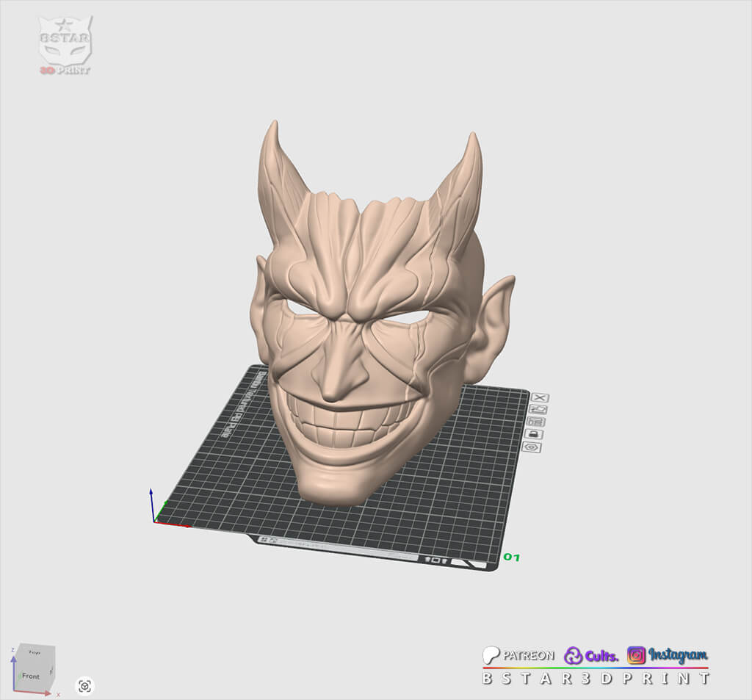Viewport: 752px width, 700px height.
Task: Select the Front face of view cube
Action: click(31, 676)
